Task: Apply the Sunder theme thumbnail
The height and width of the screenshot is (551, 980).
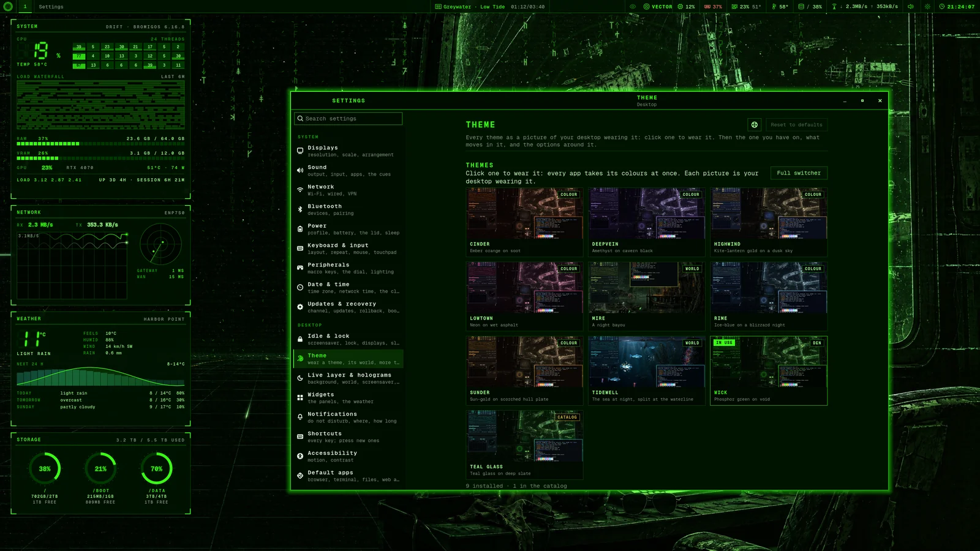Action: pos(524,370)
